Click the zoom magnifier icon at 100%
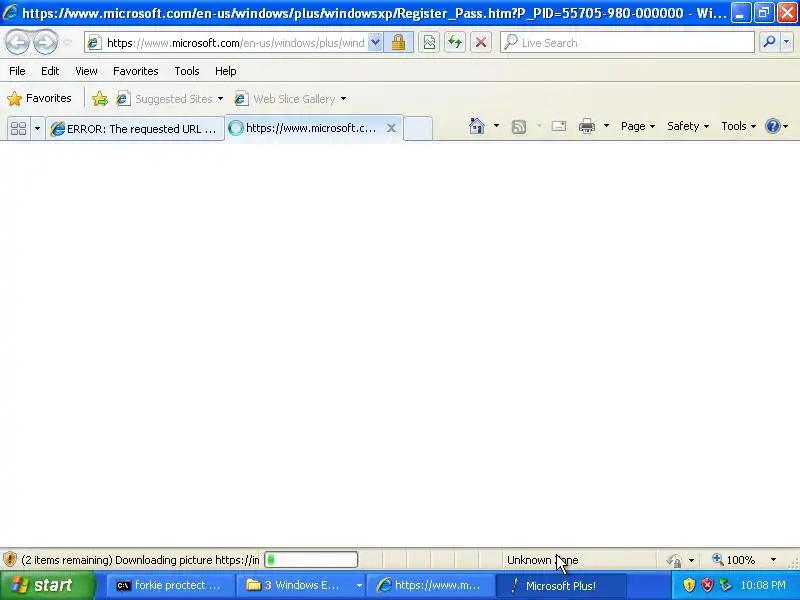Viewport: 800px width, 600px height. tap(718, 560)
